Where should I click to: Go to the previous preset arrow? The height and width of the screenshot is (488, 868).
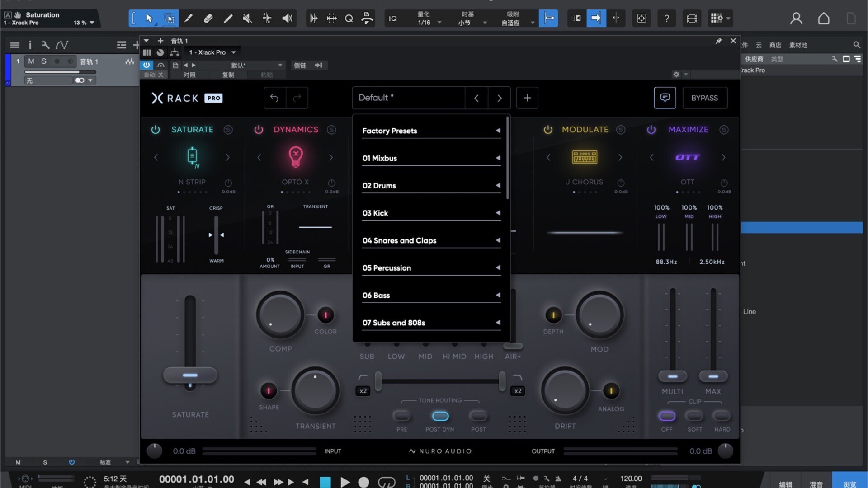tap(476, 98)
